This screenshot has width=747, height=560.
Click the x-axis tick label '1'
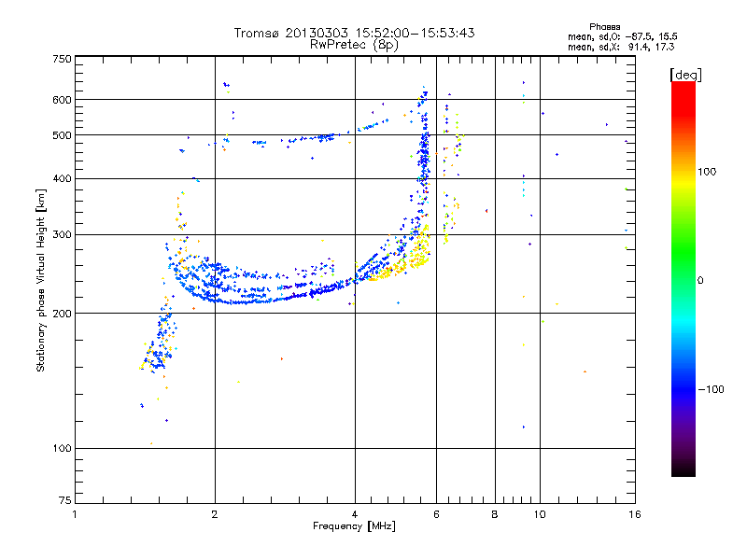point(75,514)
